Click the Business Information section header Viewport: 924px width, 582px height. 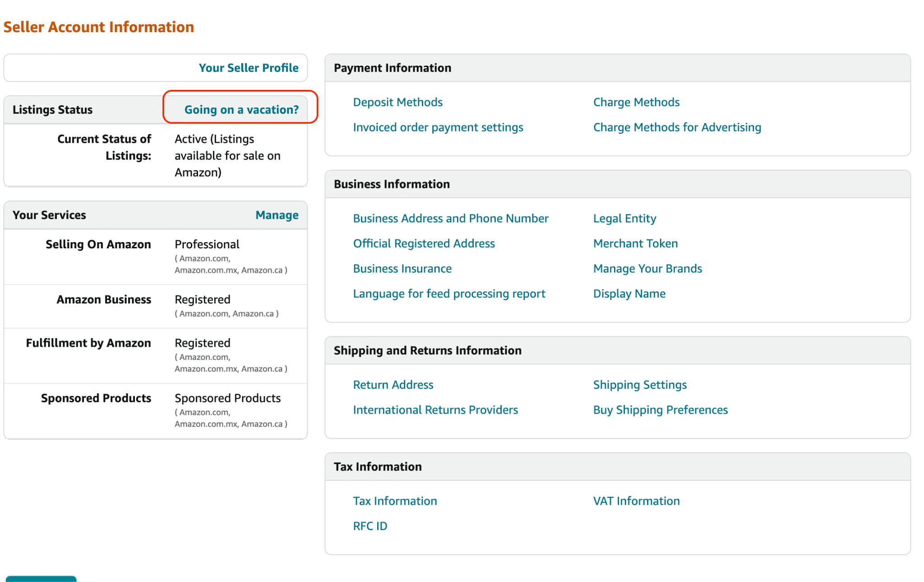click(x=392, y=184)
